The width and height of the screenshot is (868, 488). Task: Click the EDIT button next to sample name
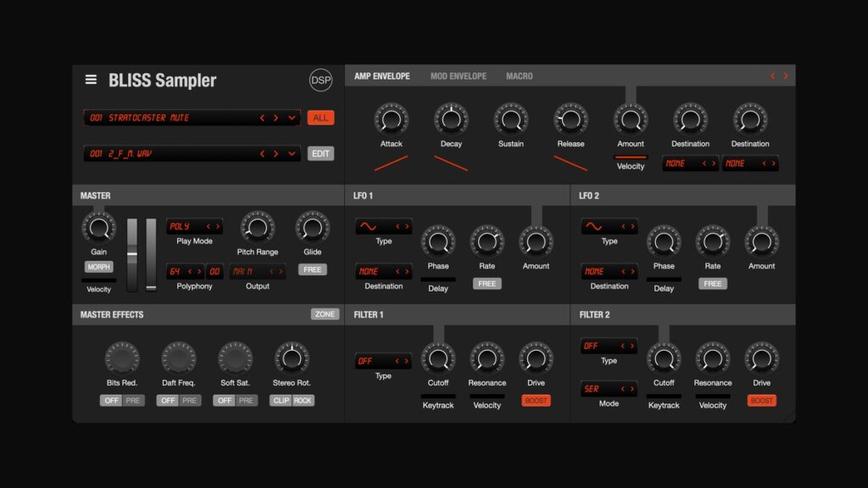click(x=320, y=153)
